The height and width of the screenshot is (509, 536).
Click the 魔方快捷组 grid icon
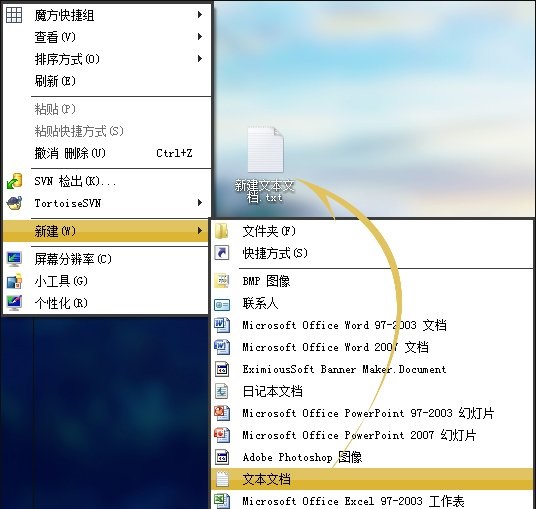(x=14, y=15)
